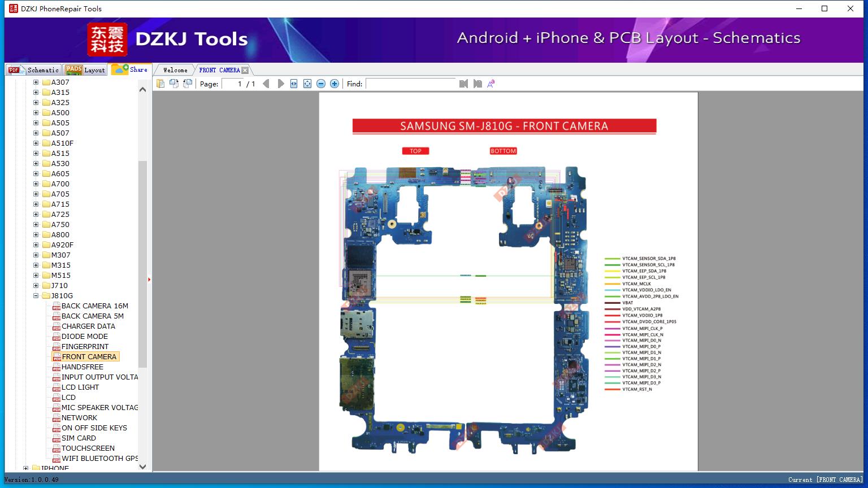Click the tree panel's vertical scrollbar thumb
868x488 pixels.
(142, 264)
